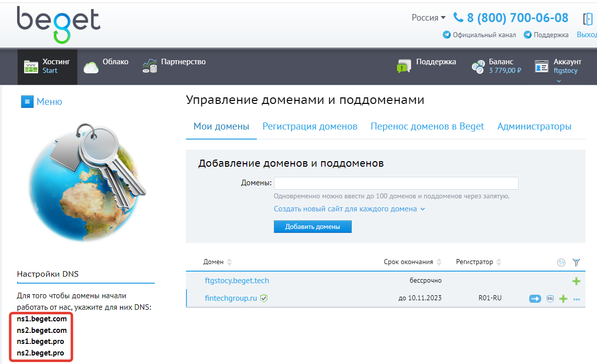
Task: Switch to Администраторы tab
Action: [534, 127]
